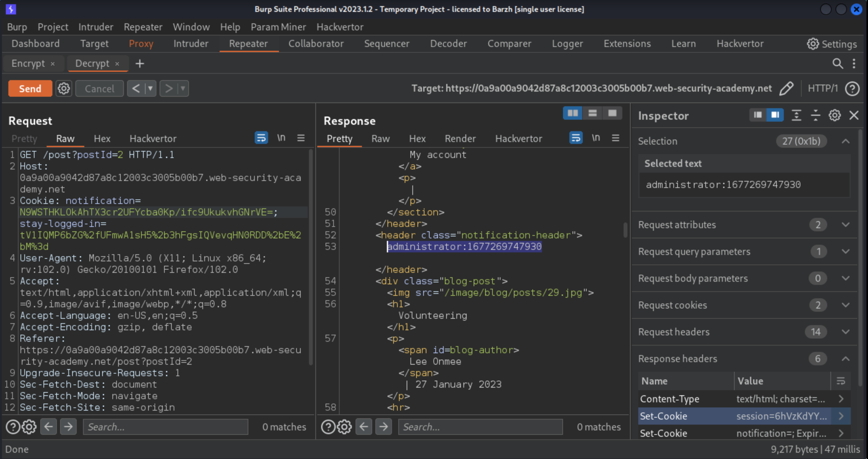Expand Request query parameters section
The image size is (868, 459).
[845, 251]
